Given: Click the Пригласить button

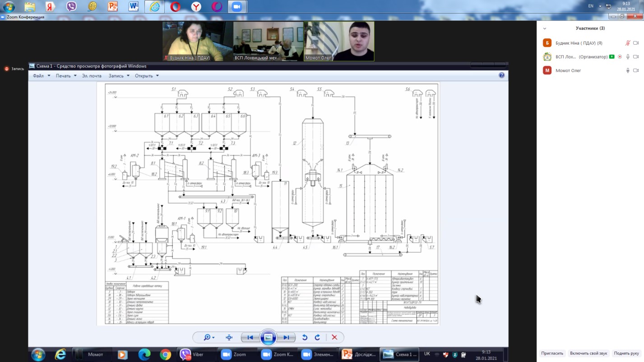Looking at the screenshot, I should (552, 353).
